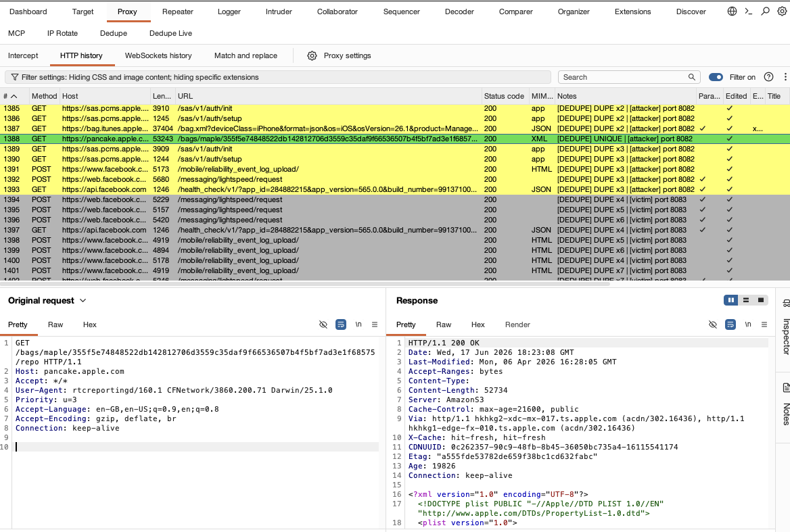The height and width of the screenshot is (532, 790).
Task: Sort by the Status code column header
Action: coord(504,96)
